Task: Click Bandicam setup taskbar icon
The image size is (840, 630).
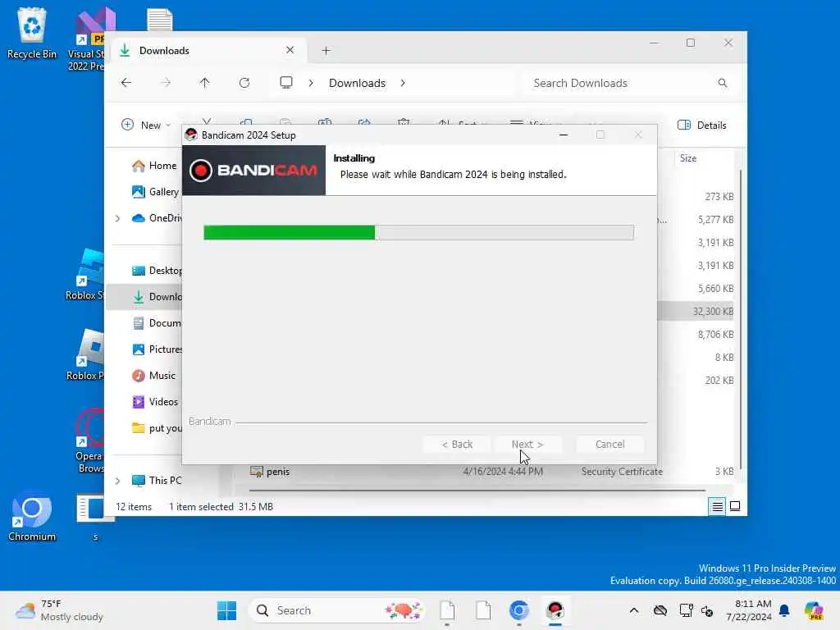Action: pos(555,610)
